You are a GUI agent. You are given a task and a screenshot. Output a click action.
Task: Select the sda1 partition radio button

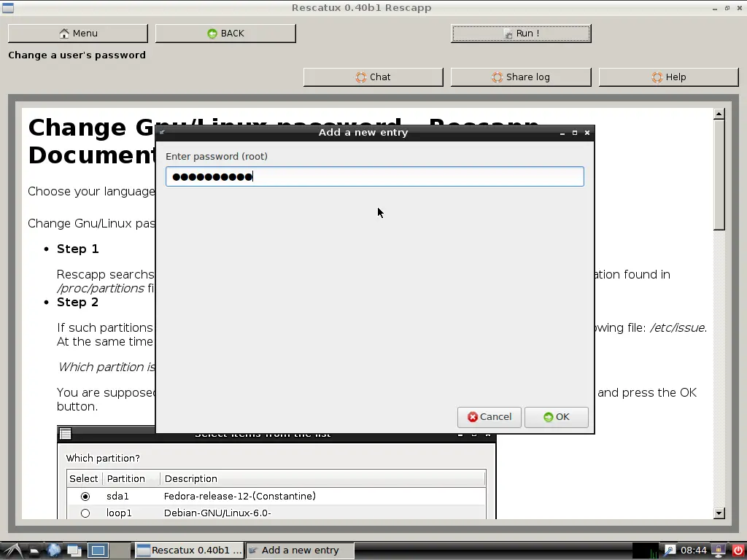(x=85, y=497)
